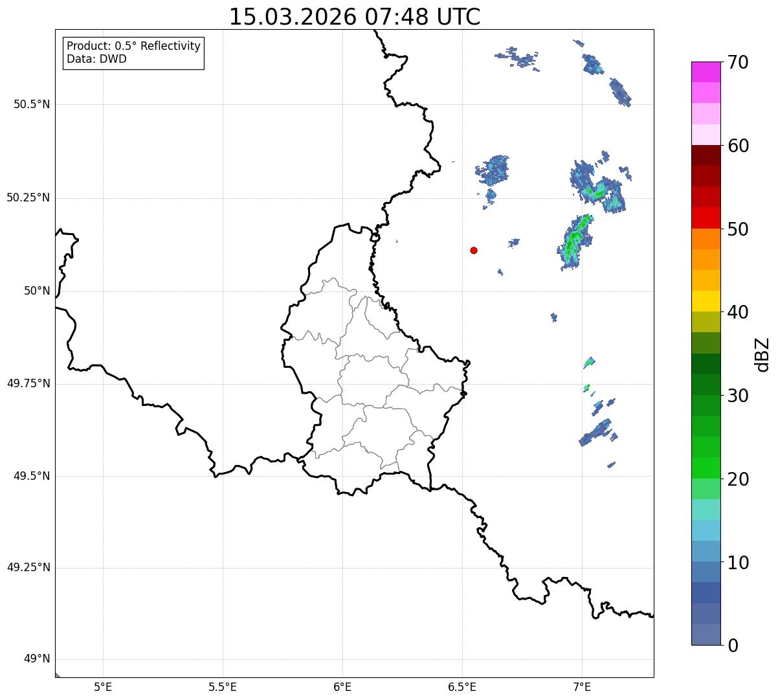
Task: Click the 50°N latitude label
Action: click(x=37, y=291)
